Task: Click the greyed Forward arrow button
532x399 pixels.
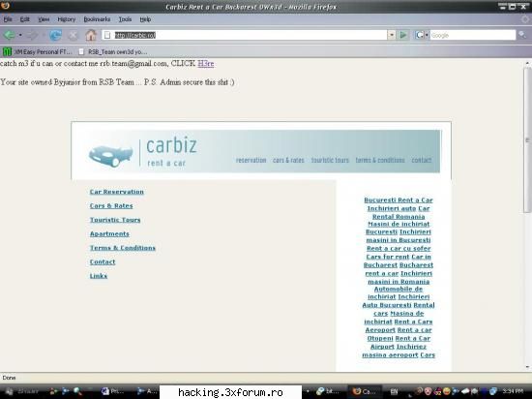Action: click(x=33, y=35)
